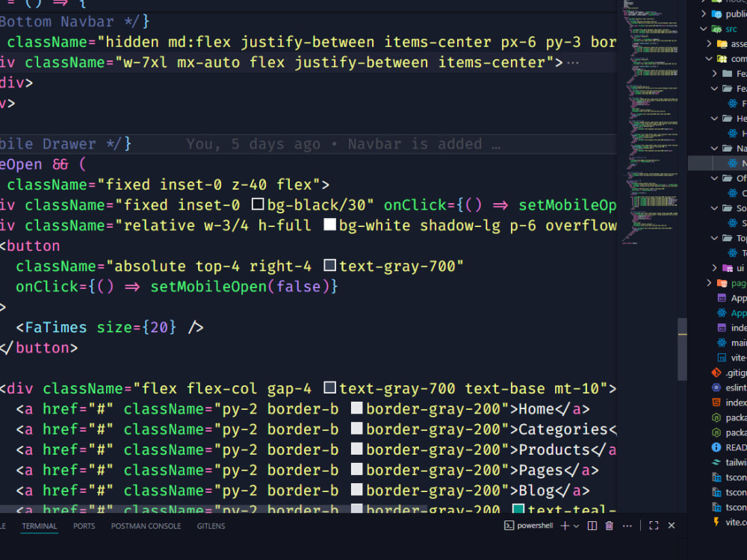Viewport: 747px width, 560px height.
Task: Switch to the TERMINAL tab
Action: (39, 526)
